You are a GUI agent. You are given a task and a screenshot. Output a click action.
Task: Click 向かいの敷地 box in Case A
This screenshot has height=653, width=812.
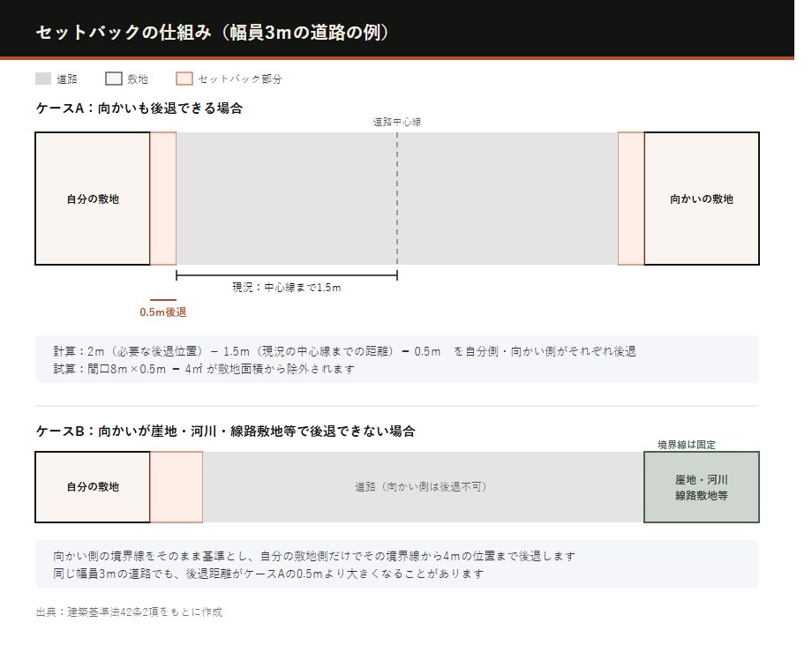(702, 199)
